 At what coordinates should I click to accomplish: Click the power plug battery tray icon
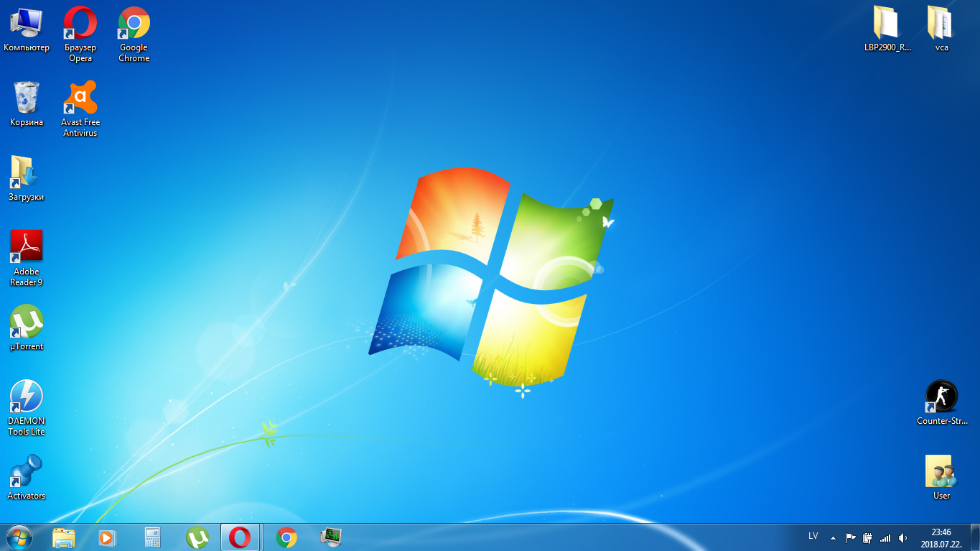pos(868,537)
